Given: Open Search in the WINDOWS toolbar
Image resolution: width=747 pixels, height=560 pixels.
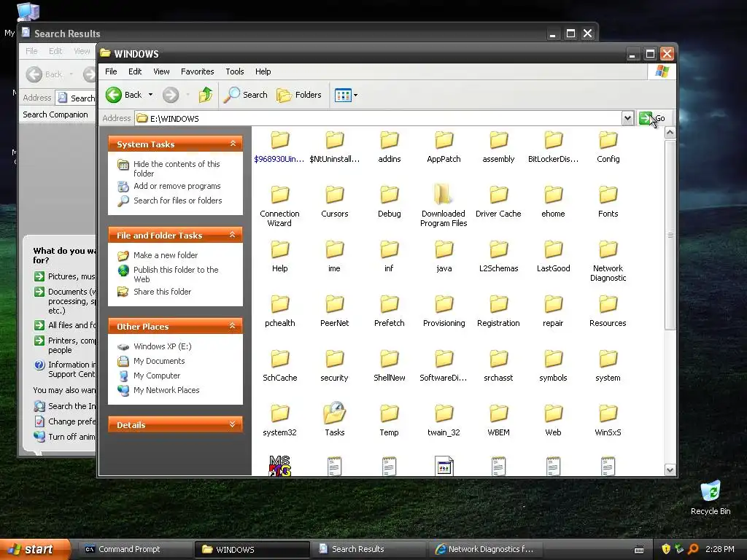Looking at the screenshot, I should 246,95.
